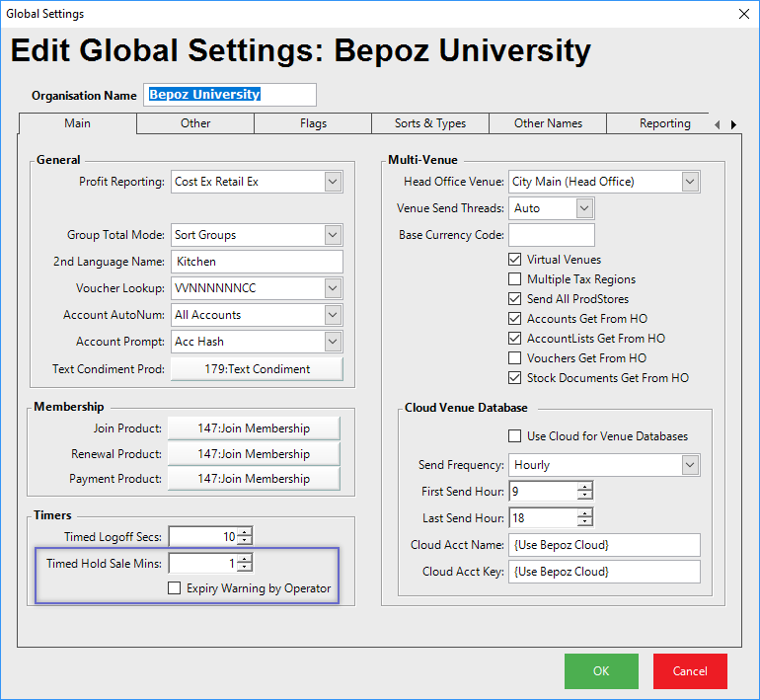The height and width of the screenshot is (700, 760).
Task: Select the Payment Product button
Action: 254,479
